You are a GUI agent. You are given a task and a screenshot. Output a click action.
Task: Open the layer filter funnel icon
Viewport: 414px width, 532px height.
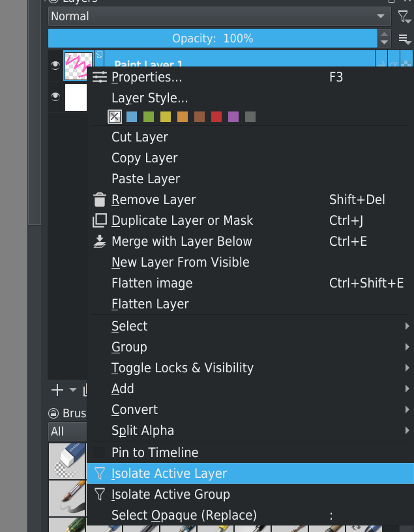click(x=404, y=16)
